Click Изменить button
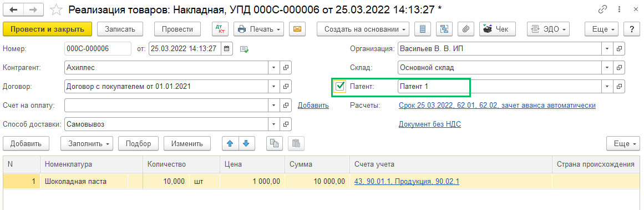This screenshot has height=210, width=644. tap(187, 143)
